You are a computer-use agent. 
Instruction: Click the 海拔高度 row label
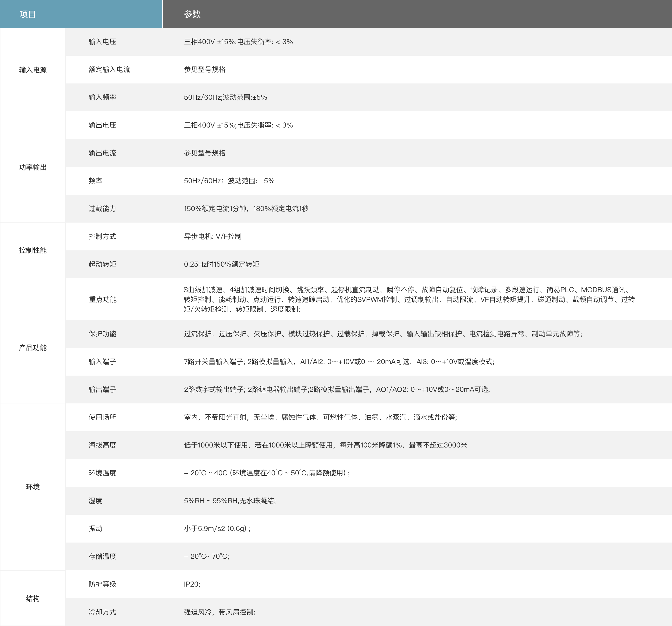(102, 445)
